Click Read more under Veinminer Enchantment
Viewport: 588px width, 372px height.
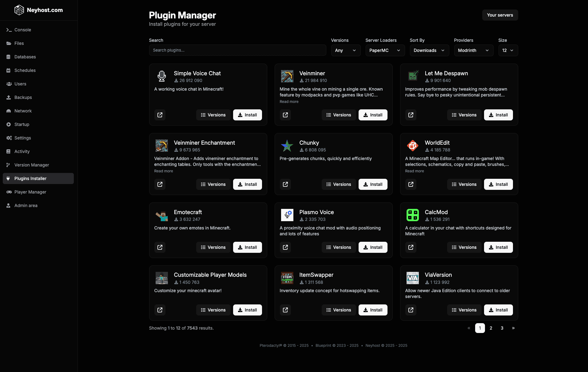click(x=163, y=171)
